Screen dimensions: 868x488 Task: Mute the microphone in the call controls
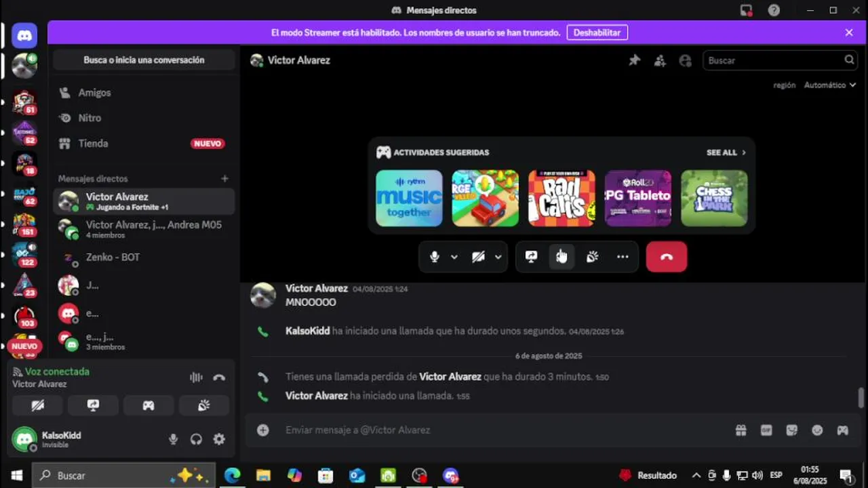[435, 257]
